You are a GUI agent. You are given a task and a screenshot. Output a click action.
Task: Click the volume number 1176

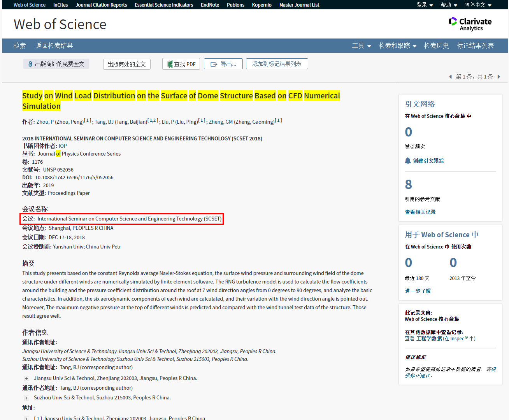[37, 162]
